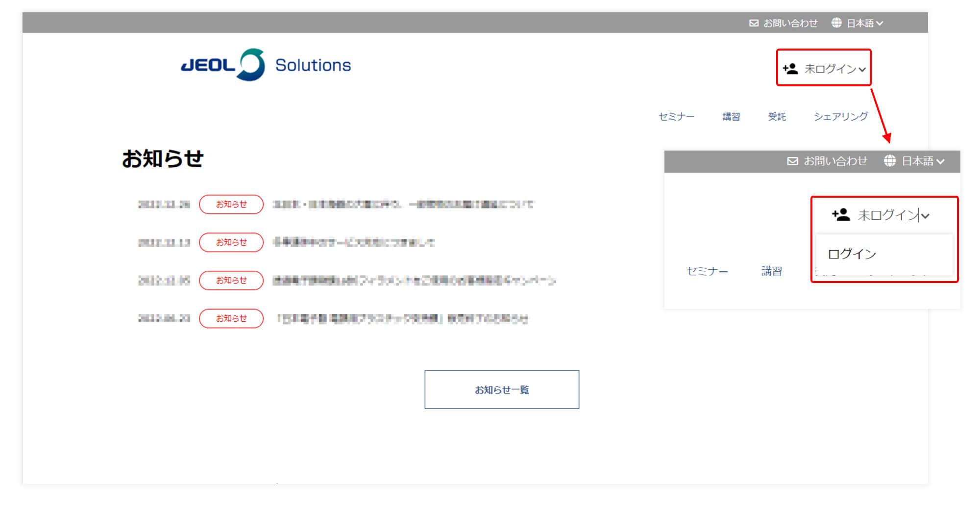The height and width of the screenshot is (514, 980).
Task: Open the headline of the last news item
Action: click(x=402, y=319)
